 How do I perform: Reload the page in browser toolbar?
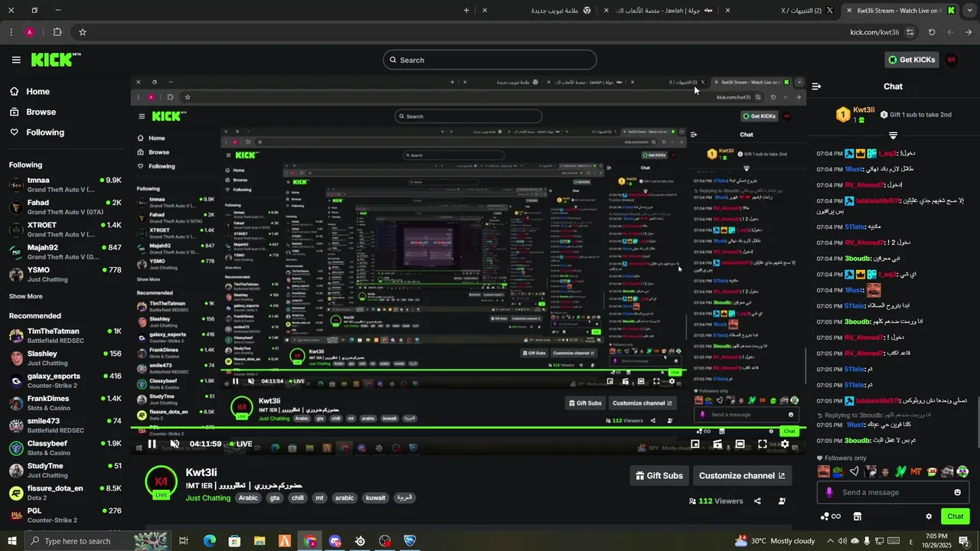click(x=932, y=32)
